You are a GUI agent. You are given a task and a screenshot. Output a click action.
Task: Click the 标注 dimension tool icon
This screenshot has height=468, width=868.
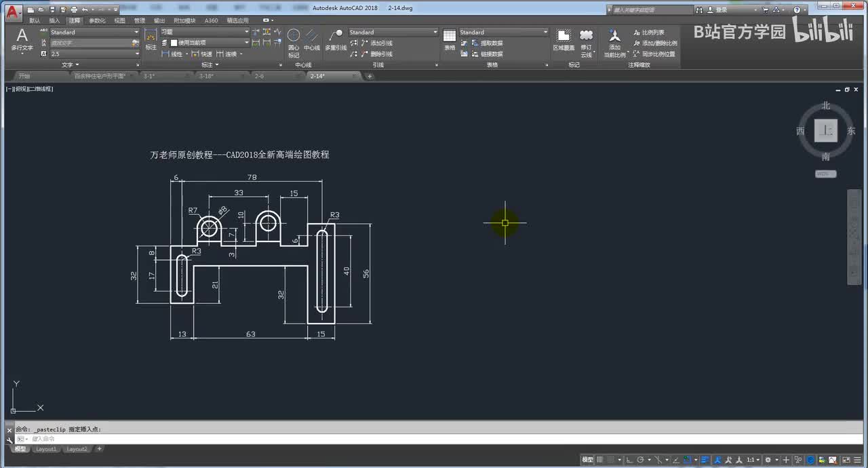pyautogui.click(x=151, y=39)
